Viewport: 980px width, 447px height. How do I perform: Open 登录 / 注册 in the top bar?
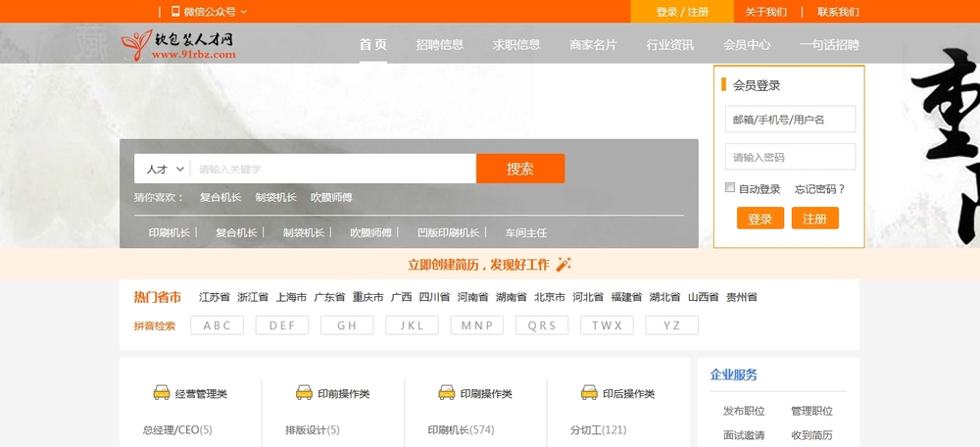click(682, 11)
